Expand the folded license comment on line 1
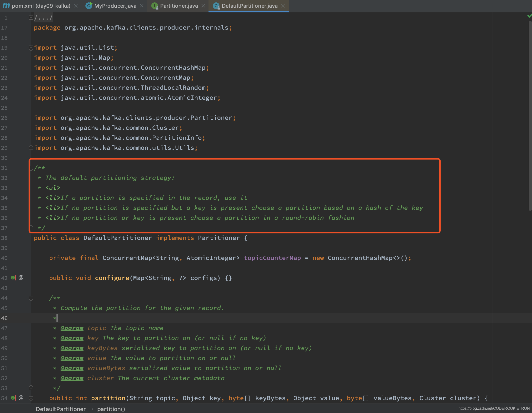Screen dimensions: 532x413 point(31,18)
